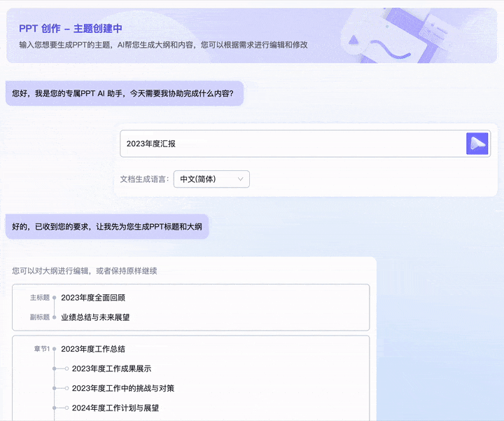The height and width of the screenshot is (421, 504).
Task: Click the 主标题 label
Action: (x=40, y=298)
